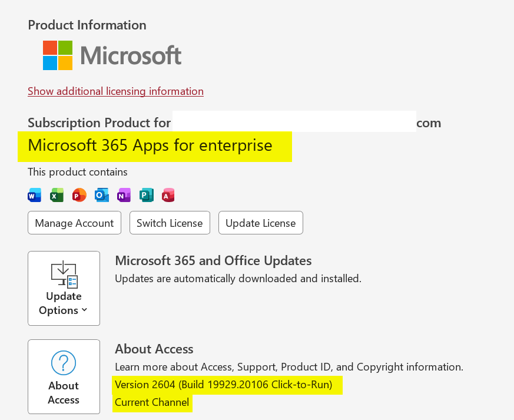Click the OneNote app icon
The height and width of the screenshot is (420, 514).
pyautogui.click(x=124, y=195)
